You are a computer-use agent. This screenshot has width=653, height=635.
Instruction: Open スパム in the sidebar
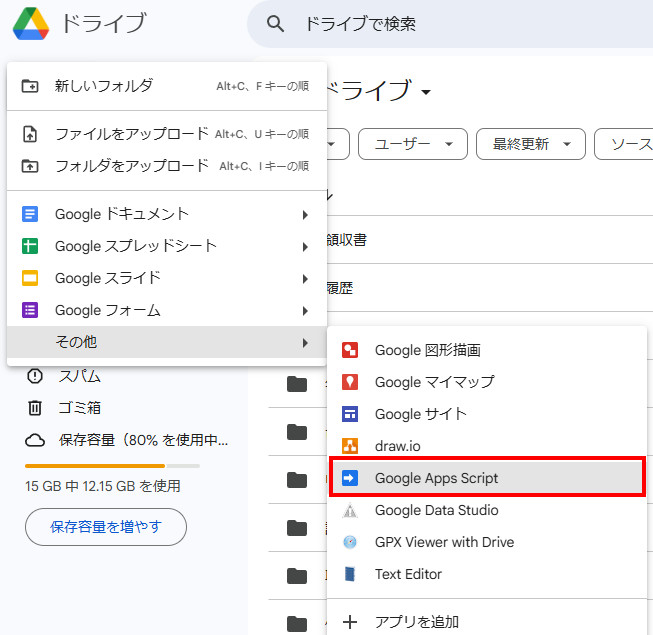click(x=79, y=376)
